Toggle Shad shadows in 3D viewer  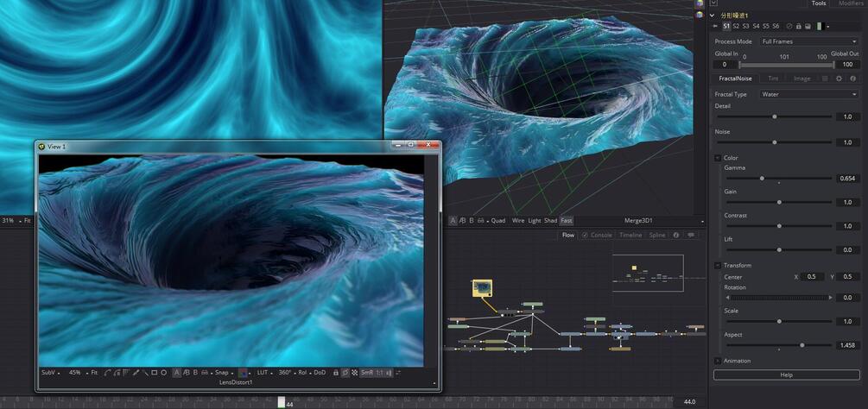(550, 221)
